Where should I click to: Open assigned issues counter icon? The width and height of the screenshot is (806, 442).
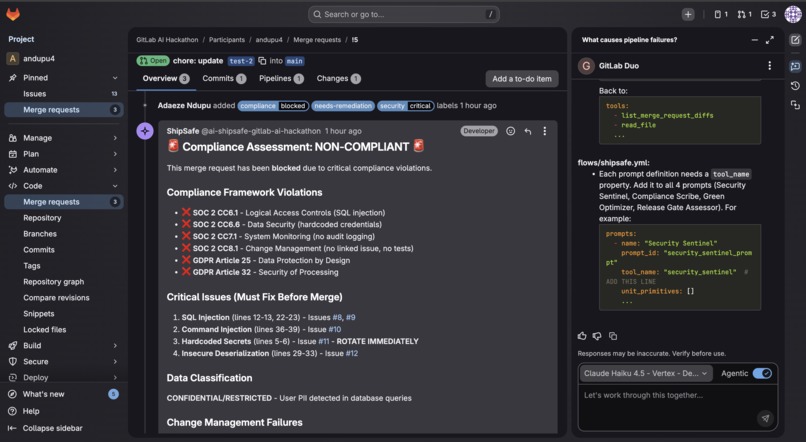point(721,14)
